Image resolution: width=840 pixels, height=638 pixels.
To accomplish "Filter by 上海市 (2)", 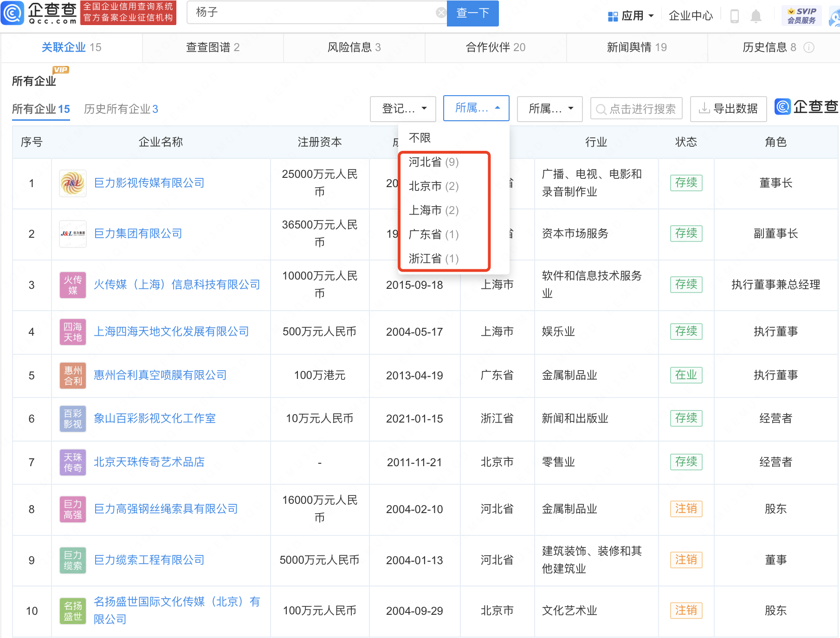I will tap(433, 210).
